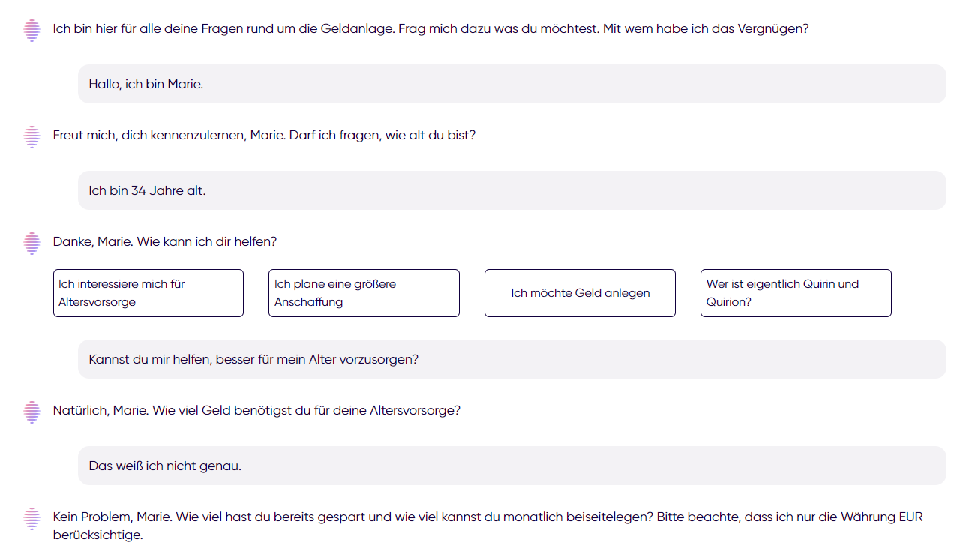
Task: Click the 'Freut mich, dich kennenzulernen' message text
Action: 264,136
